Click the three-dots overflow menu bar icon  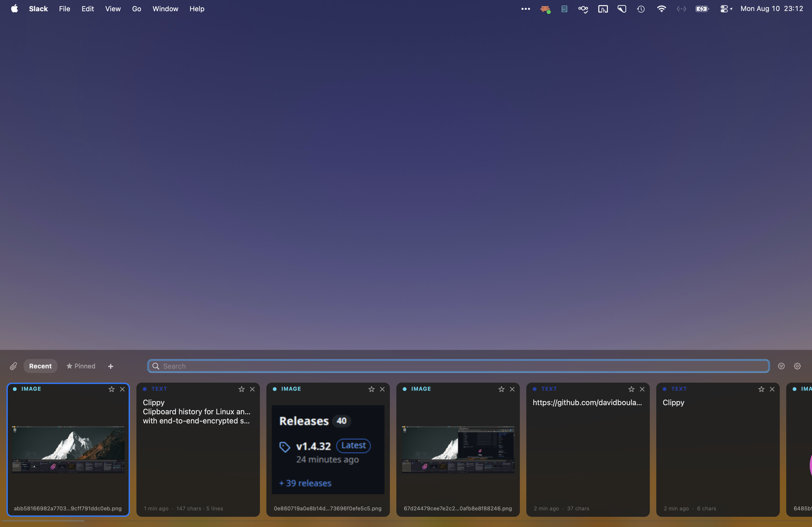click(x=525, y=9)
